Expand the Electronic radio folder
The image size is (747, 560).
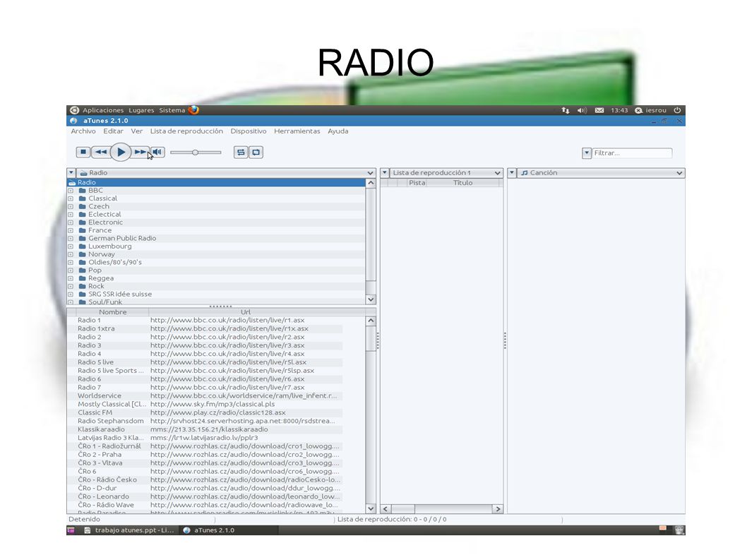[71, 222]
